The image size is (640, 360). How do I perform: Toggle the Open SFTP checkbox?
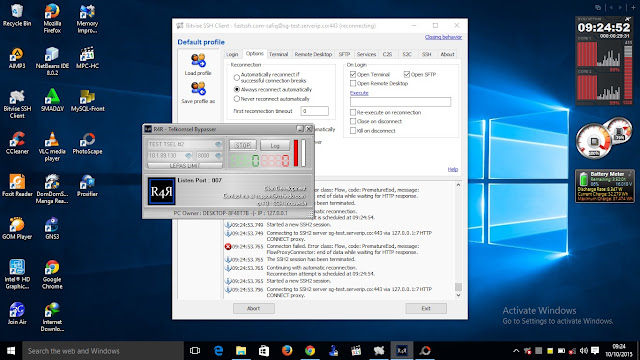click(x=407, y=74)
